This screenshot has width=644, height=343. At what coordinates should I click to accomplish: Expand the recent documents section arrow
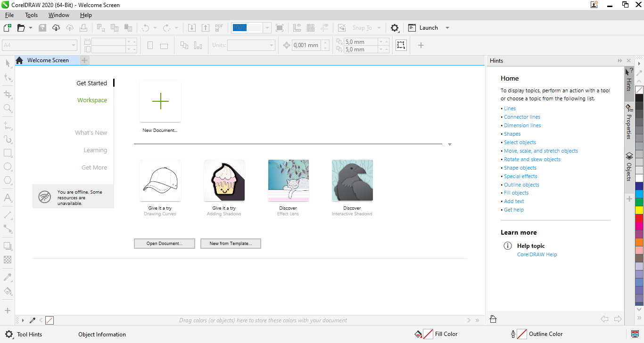coord(449,145)
